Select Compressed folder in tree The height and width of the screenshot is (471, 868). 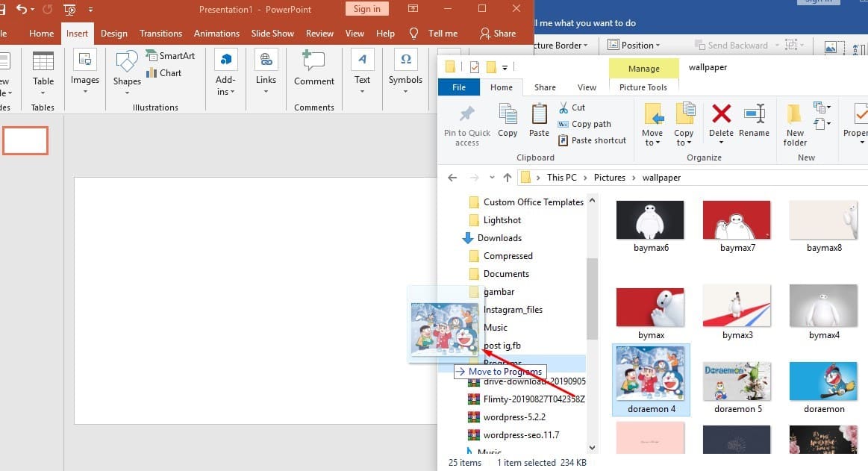(x=501, y=256)
